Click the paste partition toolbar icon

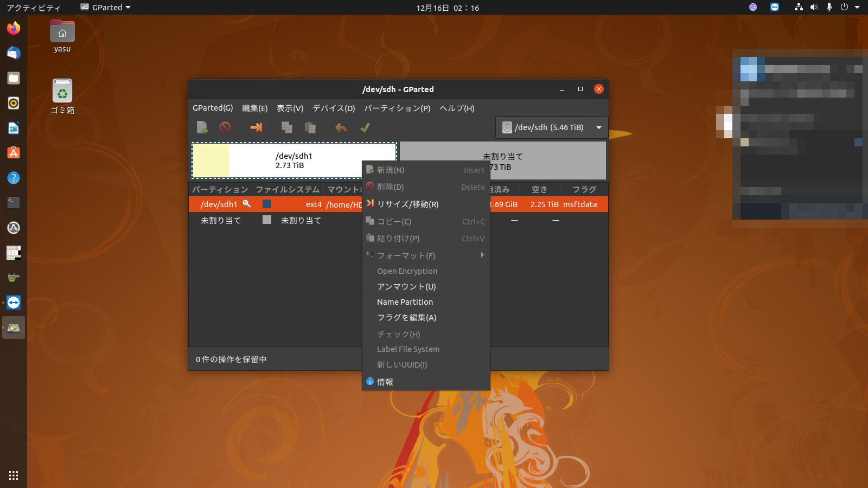pos(310,127)
